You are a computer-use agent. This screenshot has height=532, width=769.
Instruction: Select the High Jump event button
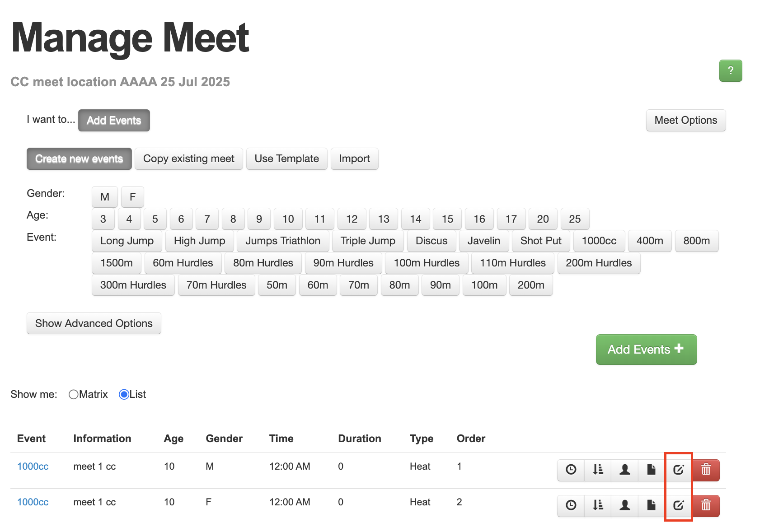coord(200,241)
